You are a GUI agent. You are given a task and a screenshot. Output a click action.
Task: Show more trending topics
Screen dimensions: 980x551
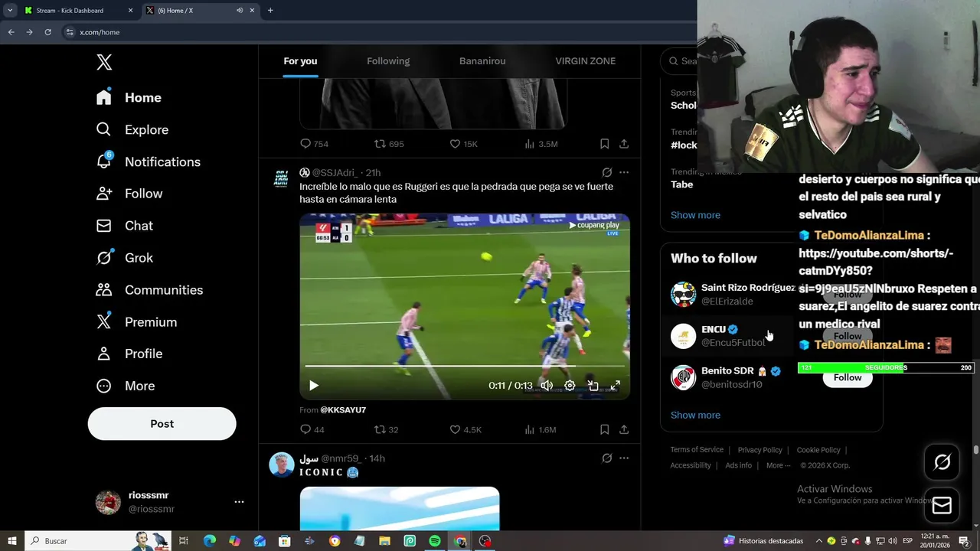point(695,215)
